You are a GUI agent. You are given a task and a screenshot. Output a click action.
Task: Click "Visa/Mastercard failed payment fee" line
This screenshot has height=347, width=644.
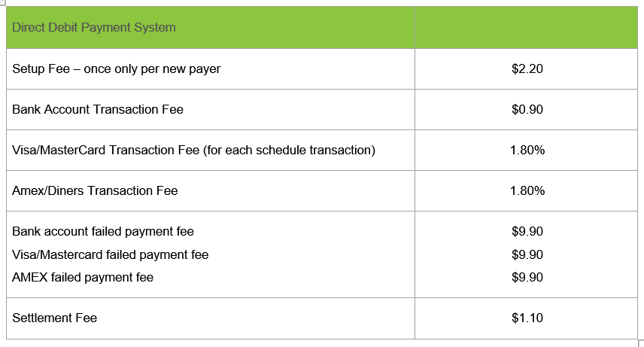110,254
